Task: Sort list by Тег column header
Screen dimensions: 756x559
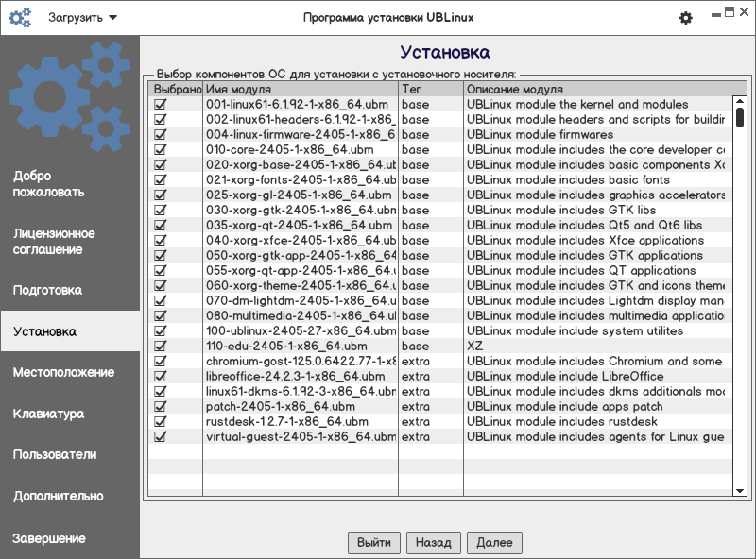Action: (x=430, y=89)
